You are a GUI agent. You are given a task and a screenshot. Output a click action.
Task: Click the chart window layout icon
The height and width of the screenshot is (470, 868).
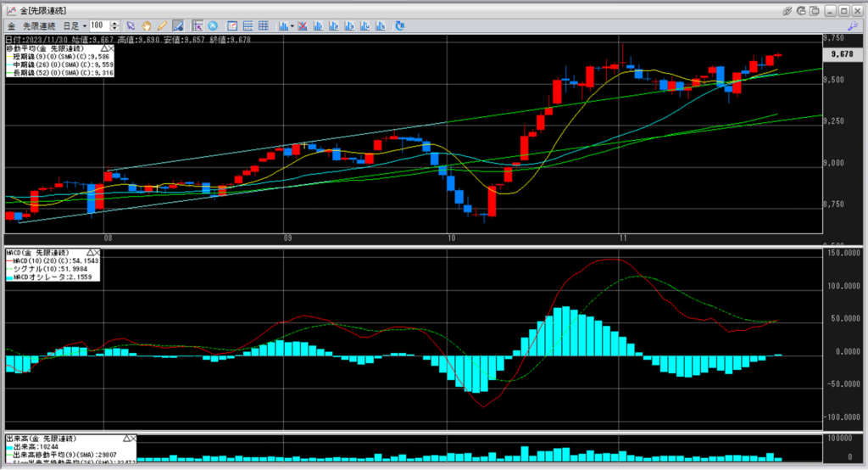[x=232, y=26]
